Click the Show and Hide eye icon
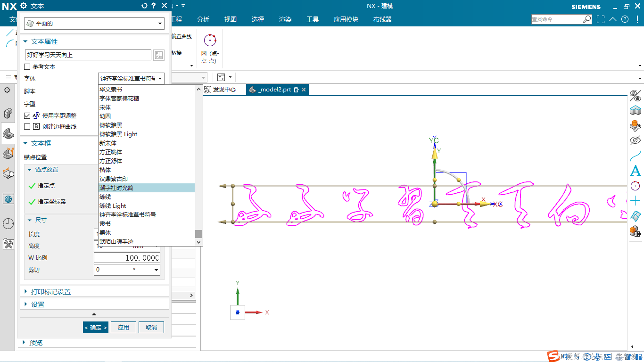The height and width of the screenshot is (362, 644). coord(636,96)
